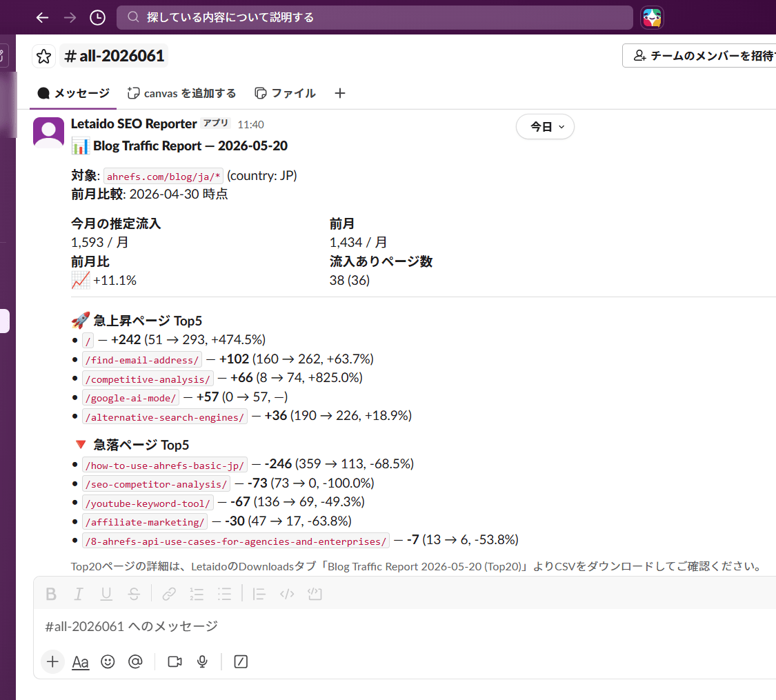The image size is (776, 700).
Task: Click the /8-ahrefs-api-use-cases-for-agencies-and-enterprises/ entry
Action: (236, 541)
